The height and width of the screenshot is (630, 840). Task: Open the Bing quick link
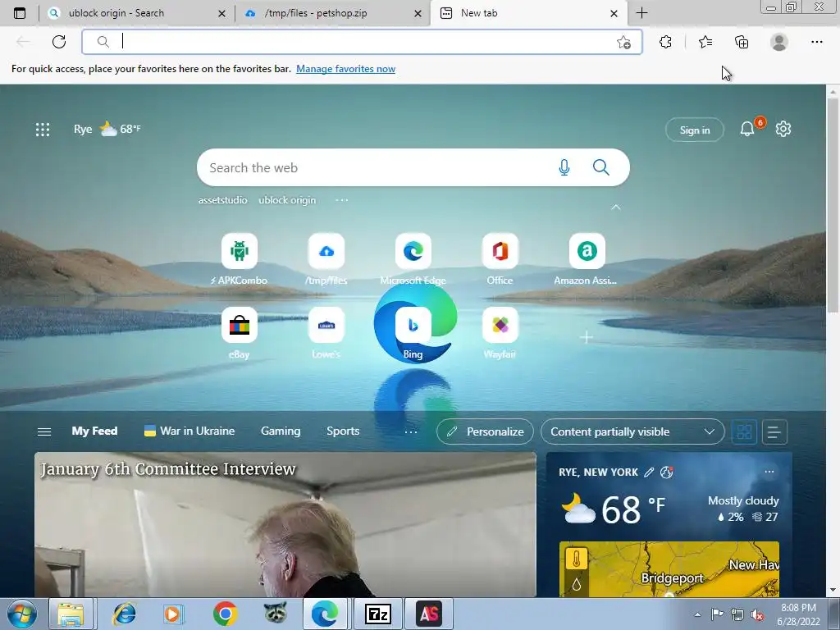click(x=413, y=333)
